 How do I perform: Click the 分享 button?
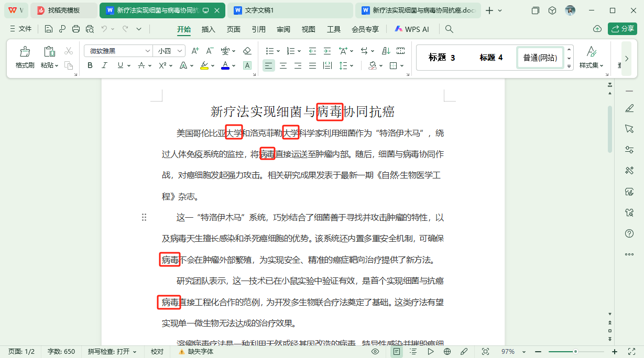[622, 29]
